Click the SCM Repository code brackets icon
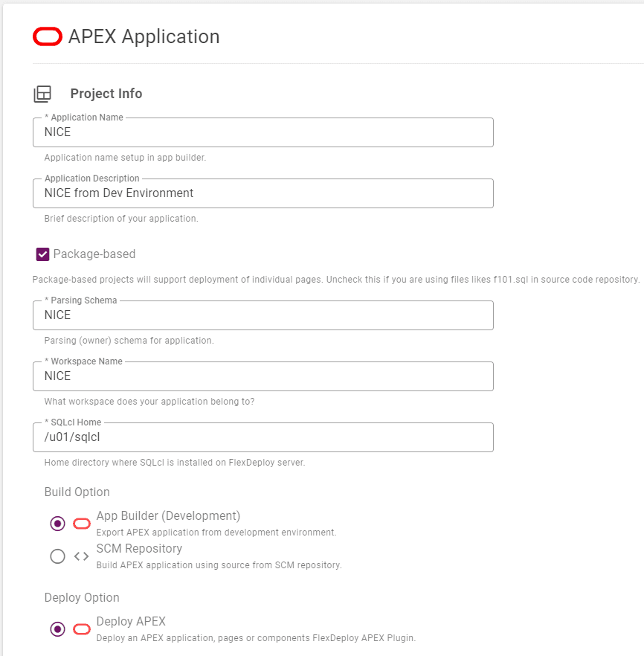644x656 pixels. 82,556
